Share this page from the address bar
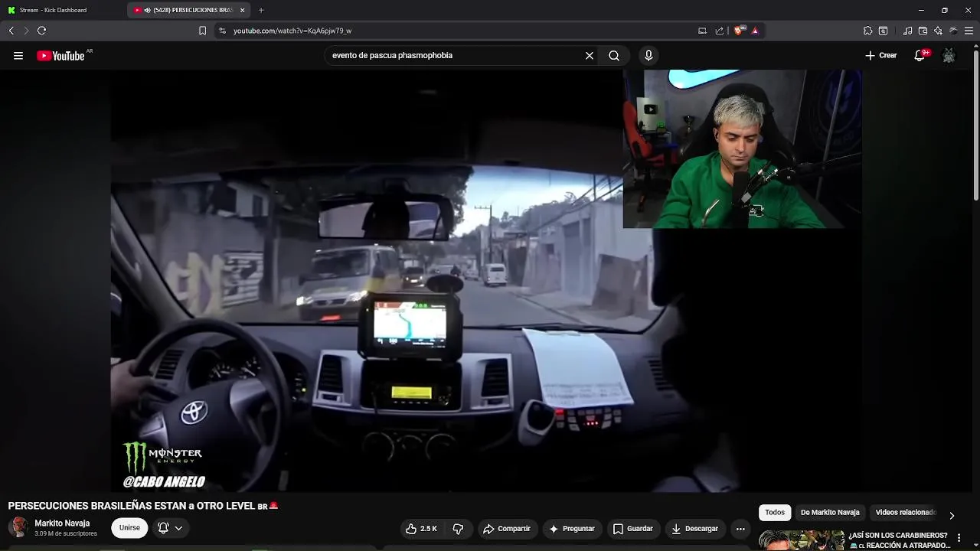 [720, 31]
